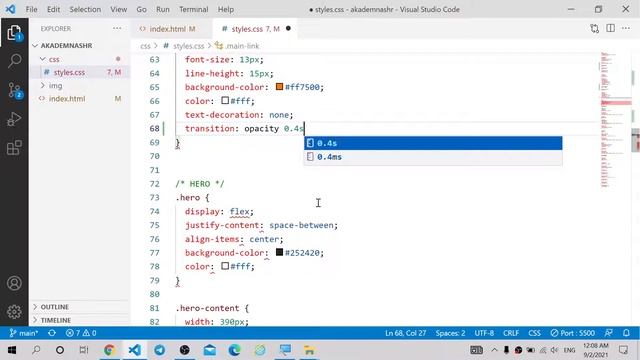Open the View menu
The image size is (640, 360).
(x=118, y=9)
